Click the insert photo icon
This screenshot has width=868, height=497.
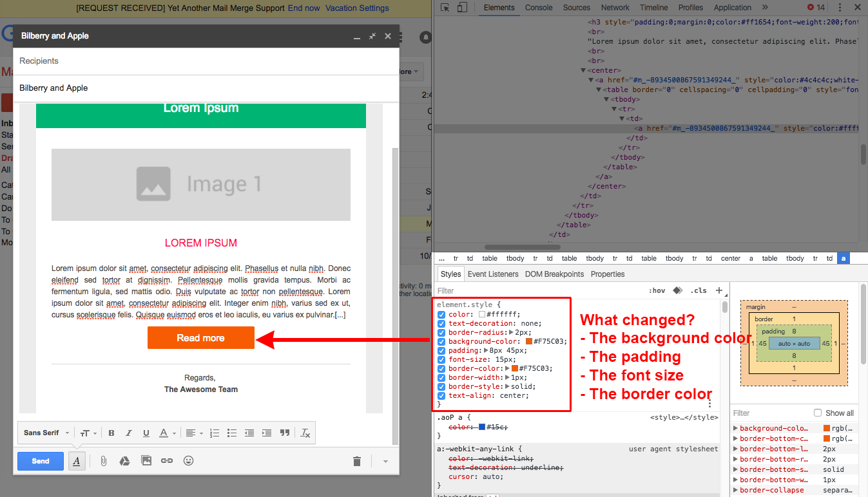tap(146, 461)
